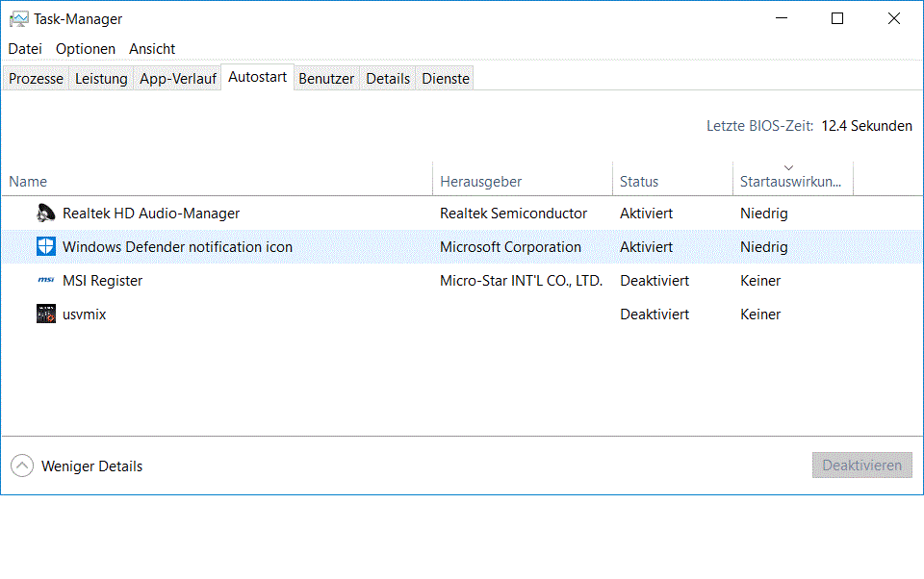Viewport: 924px width, 579px height.
Task: Click the usvmix program icon
Action: tap(46, 315)
